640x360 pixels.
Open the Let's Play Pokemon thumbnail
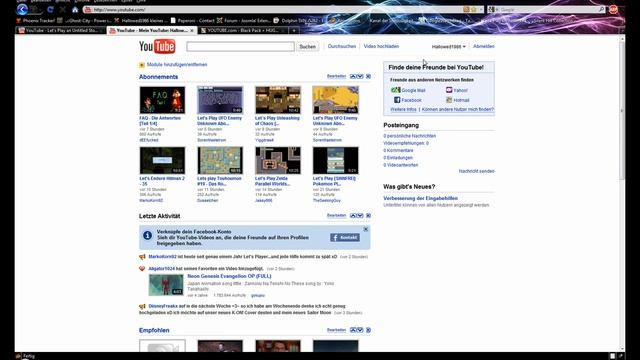tap(336, 160)
